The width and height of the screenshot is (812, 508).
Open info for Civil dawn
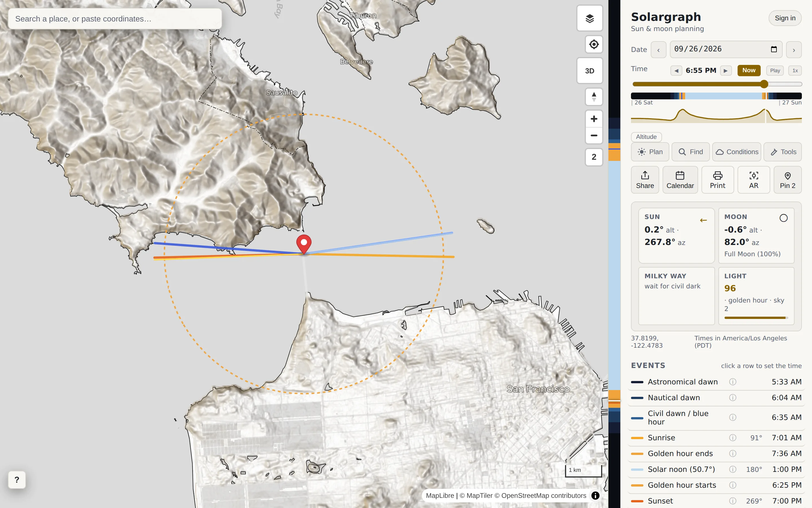coord(732,418)
